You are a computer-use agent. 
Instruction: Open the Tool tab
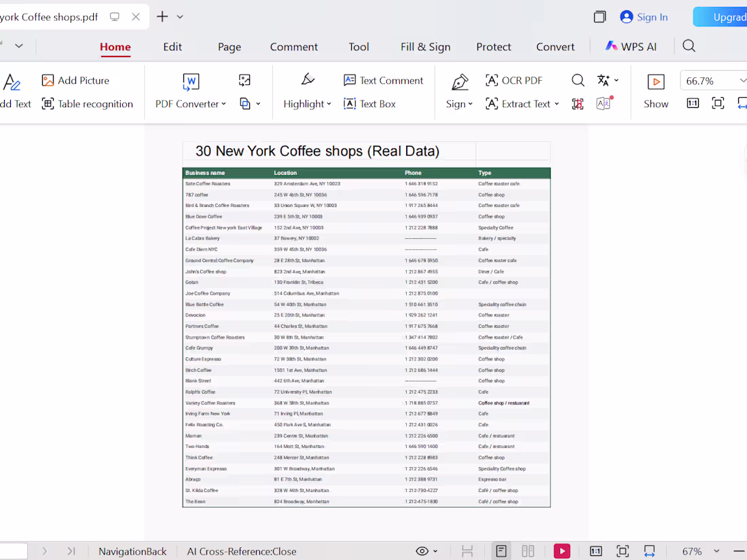(359, 47)
